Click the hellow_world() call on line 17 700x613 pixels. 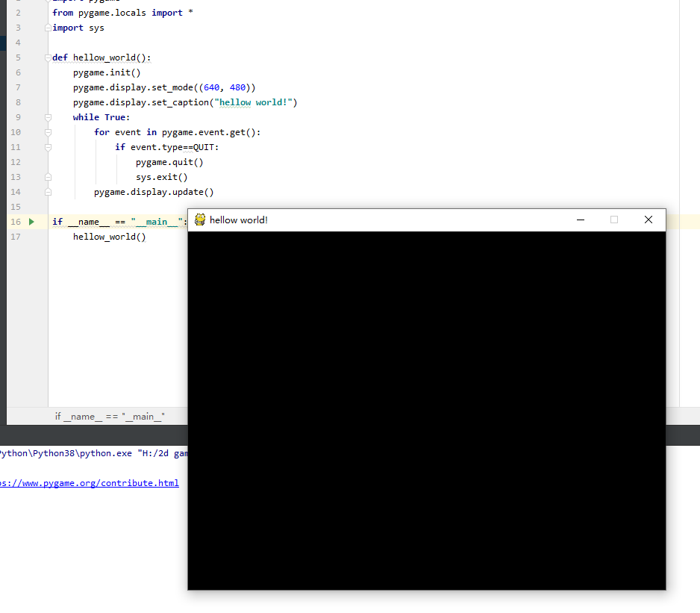click(110, 237)
